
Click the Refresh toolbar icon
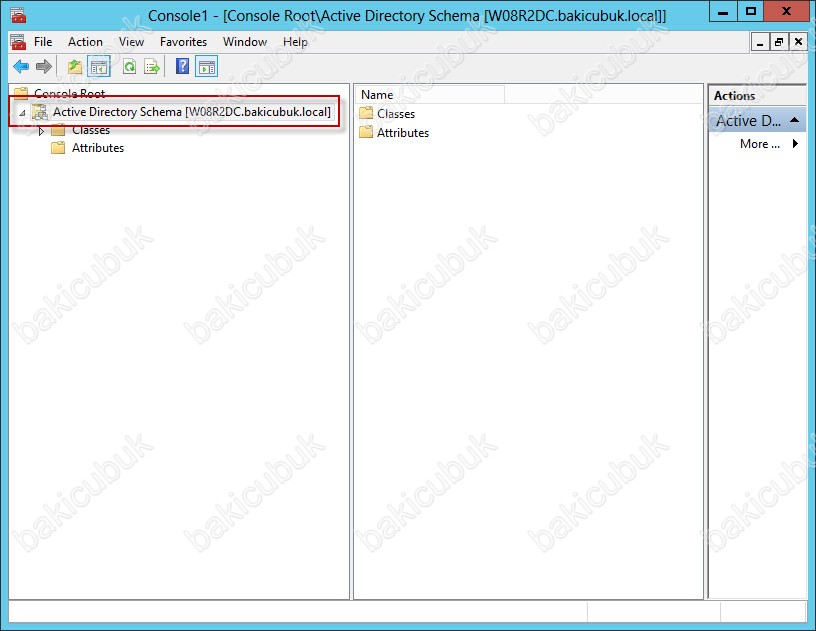(x=129, y=67)
